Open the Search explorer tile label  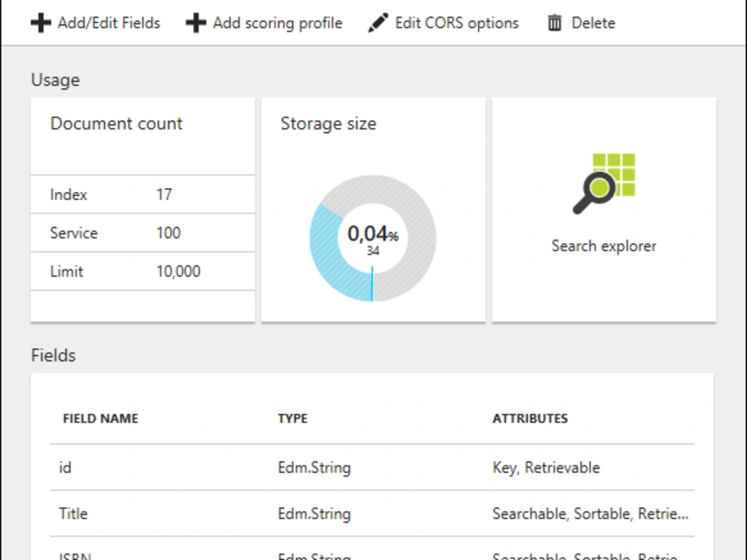604,246
